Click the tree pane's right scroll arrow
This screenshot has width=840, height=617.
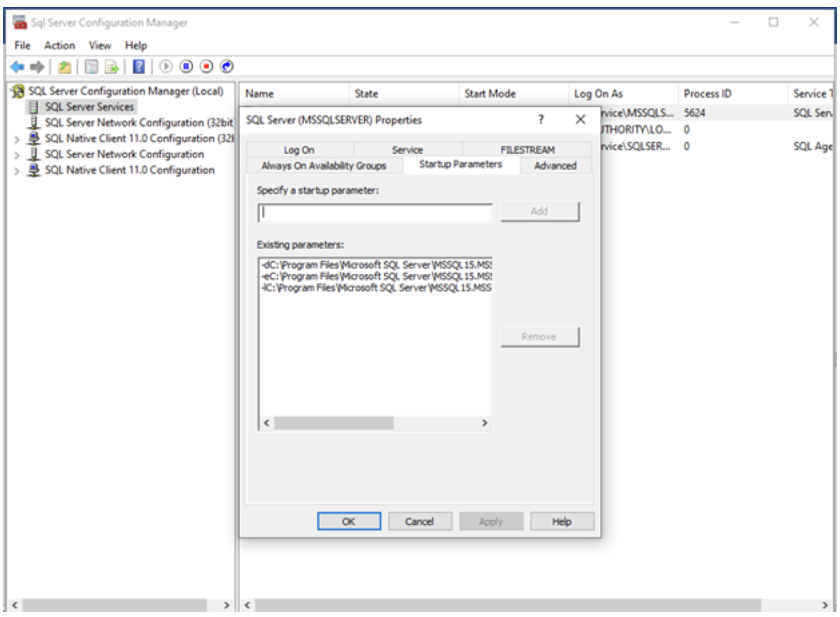(226, 605)
